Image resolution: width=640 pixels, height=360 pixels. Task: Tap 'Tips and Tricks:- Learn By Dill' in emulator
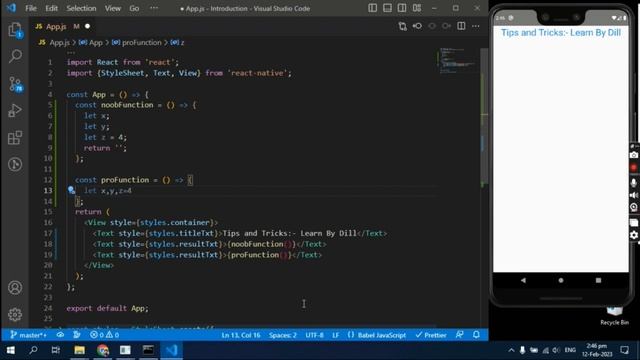pos(561,33)
